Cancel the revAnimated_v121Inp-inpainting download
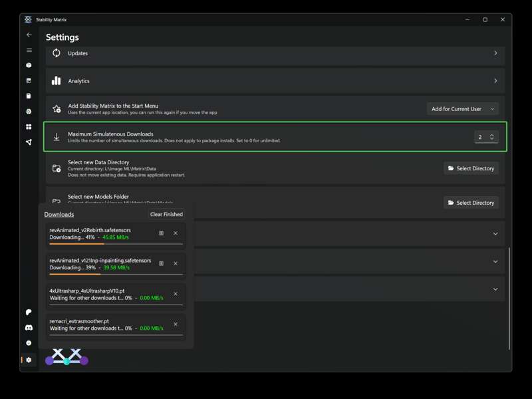The height and width of the screenshot is (399, 532). (x=176, y=263)
